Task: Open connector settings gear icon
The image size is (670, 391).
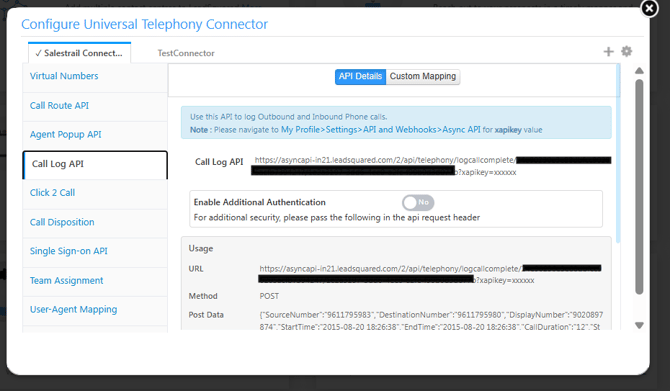Action: (626, 51)
